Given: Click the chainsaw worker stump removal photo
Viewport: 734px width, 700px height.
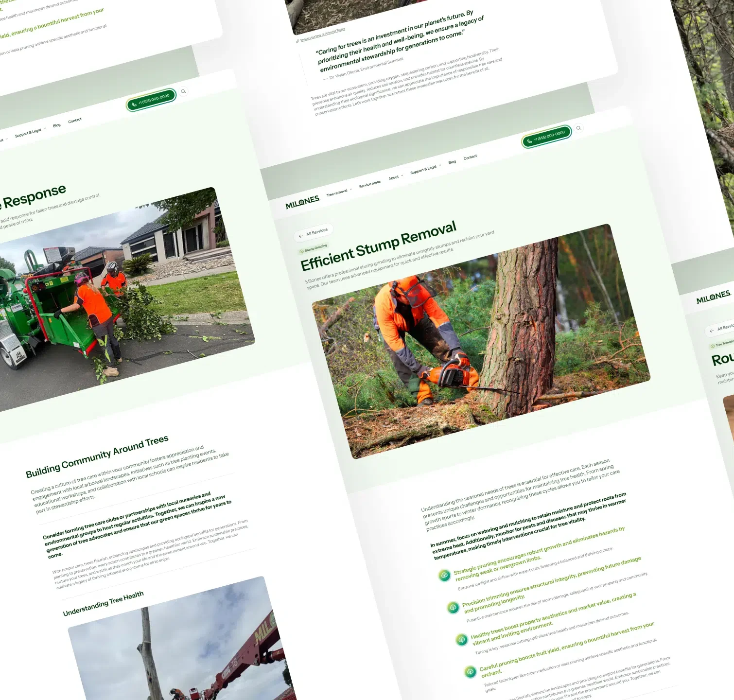Looking at the screenshot, I should pos(481,341).
